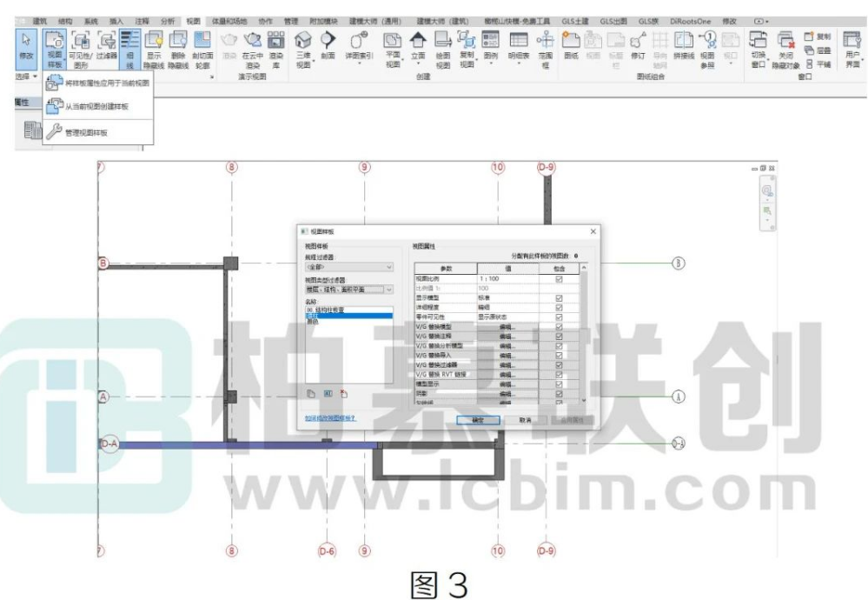The width and height of the screenshot is (868, 600).
Task: Toggle include checkbox for 模型显示 row
Action: pos(559,384)
